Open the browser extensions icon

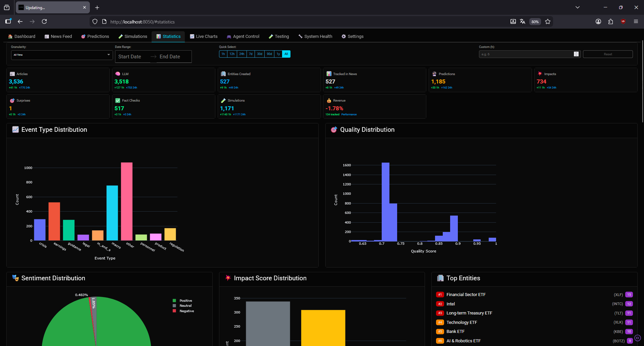(x=610, y=21)
